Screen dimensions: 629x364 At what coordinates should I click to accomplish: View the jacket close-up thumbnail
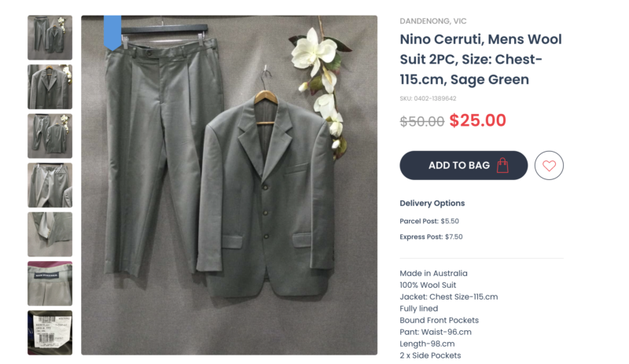50,86
